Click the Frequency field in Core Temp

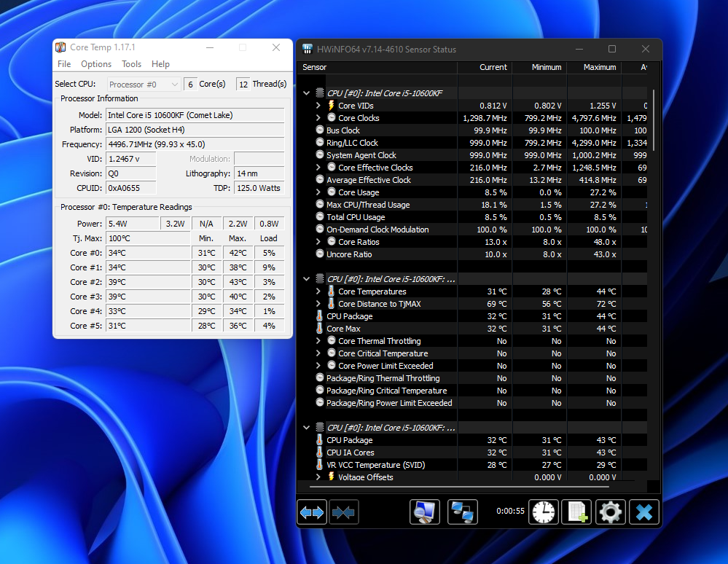click(195, 144)
